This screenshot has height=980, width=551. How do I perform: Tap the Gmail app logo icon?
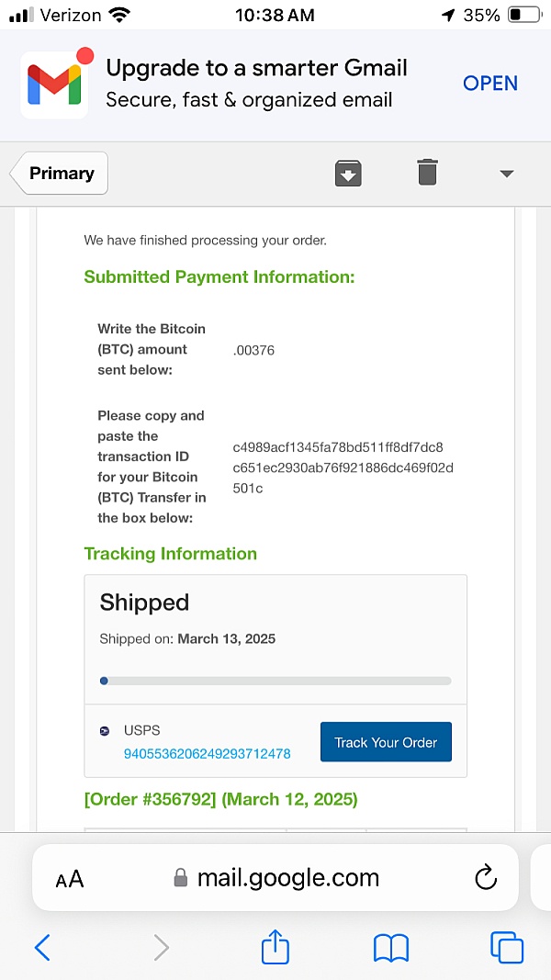pos(54,84)
